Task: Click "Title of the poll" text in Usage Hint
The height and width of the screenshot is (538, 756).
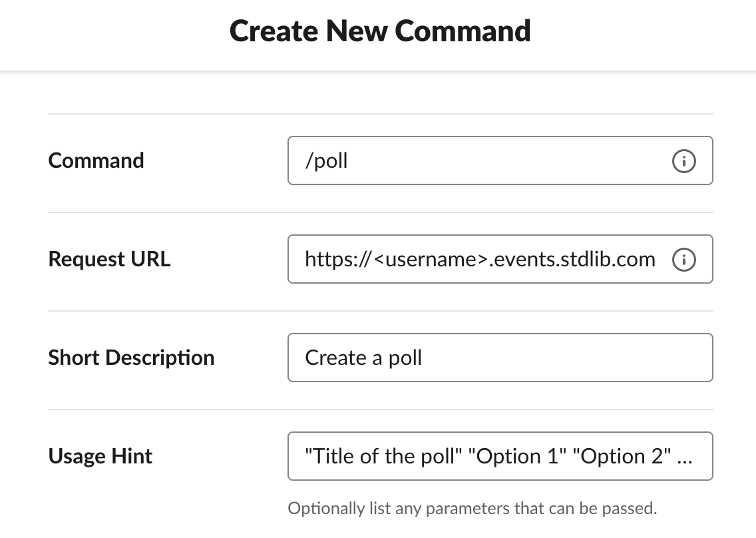Action: (383, 456)
